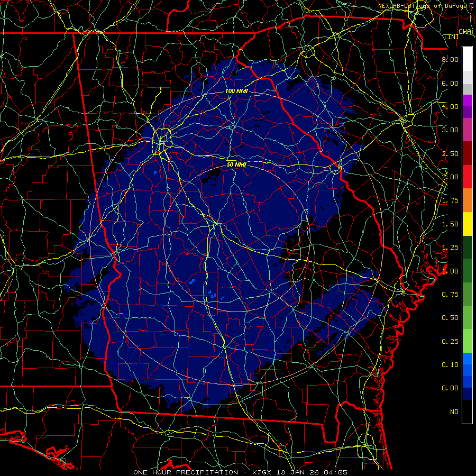
Task: Click the ONE HOUR PRECIPITATION title text
Action: [186, 472]
